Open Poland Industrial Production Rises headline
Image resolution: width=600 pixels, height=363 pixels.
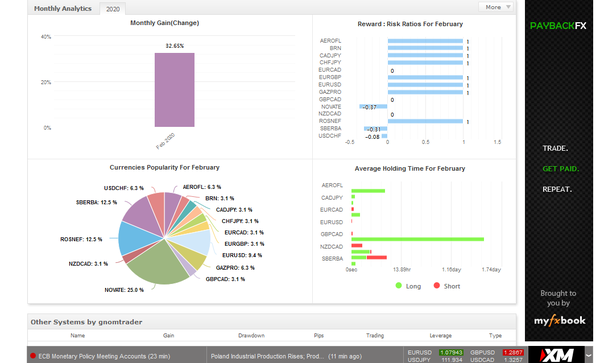[286, 356]
